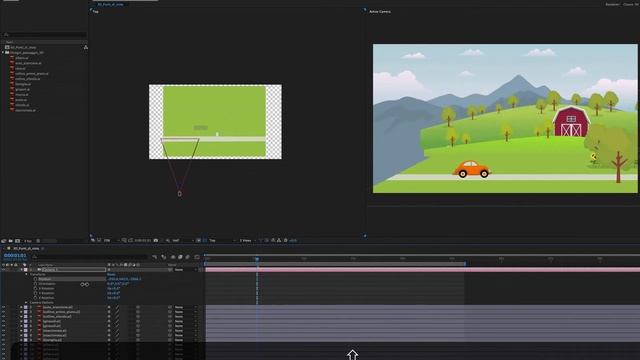Click the timeline search field

pyautogui.click(x=91, y=257)
